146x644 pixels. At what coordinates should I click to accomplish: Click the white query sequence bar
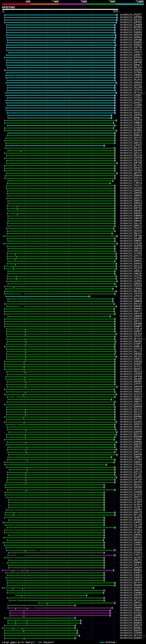coord(60,9)
